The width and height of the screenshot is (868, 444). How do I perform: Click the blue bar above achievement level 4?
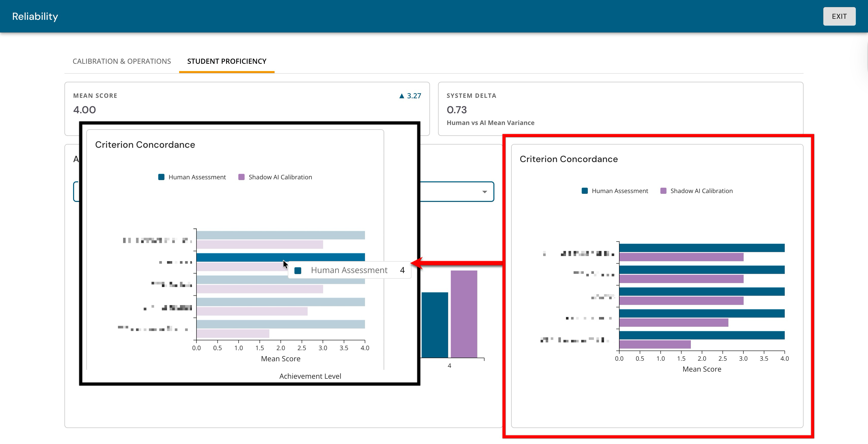[435, 325]
